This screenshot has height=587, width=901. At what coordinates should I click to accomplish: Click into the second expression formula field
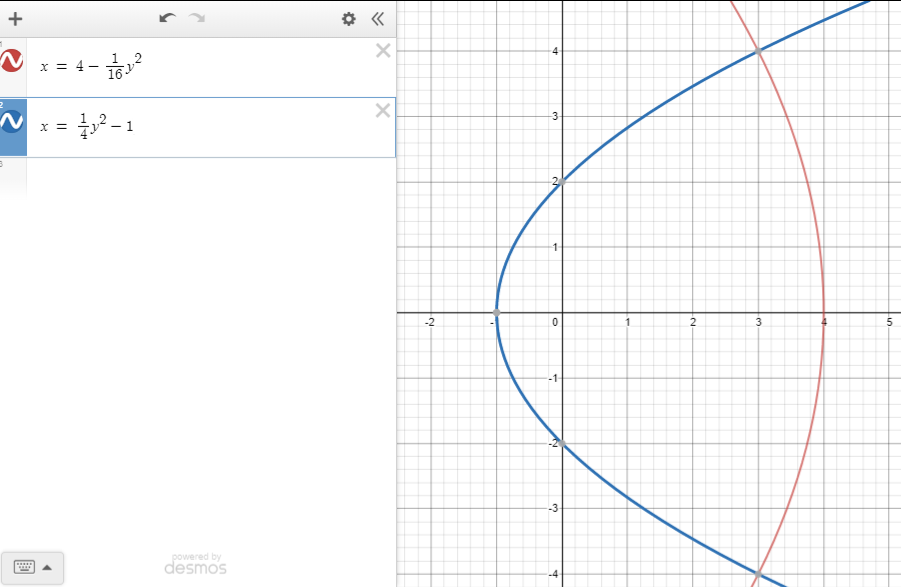tap(200, 127)
